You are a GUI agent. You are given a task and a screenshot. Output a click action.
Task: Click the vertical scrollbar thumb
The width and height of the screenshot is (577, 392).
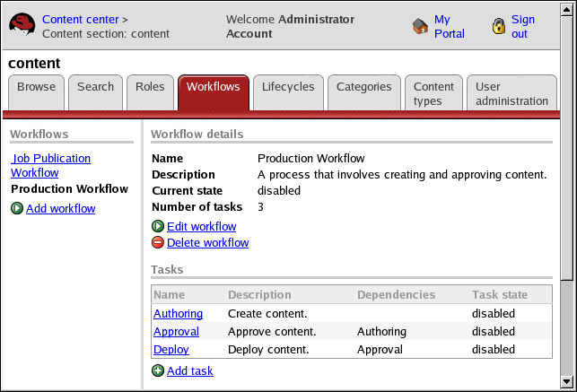[567, 148]
